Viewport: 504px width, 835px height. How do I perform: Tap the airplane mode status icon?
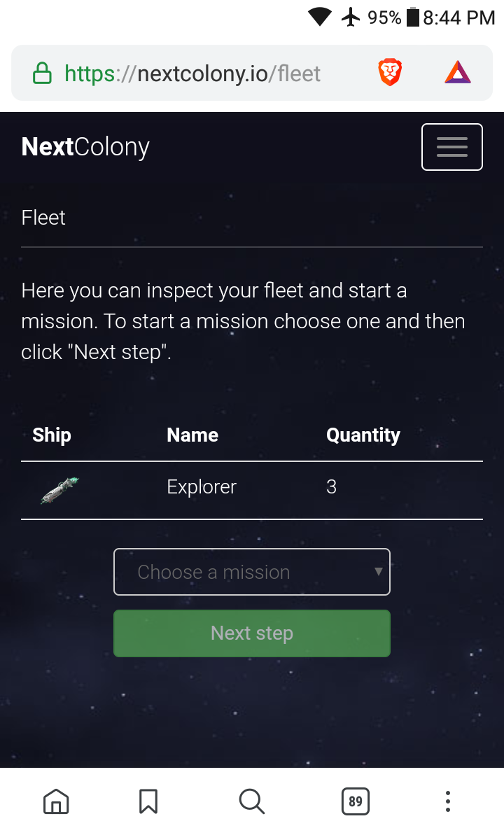point(351,17)
